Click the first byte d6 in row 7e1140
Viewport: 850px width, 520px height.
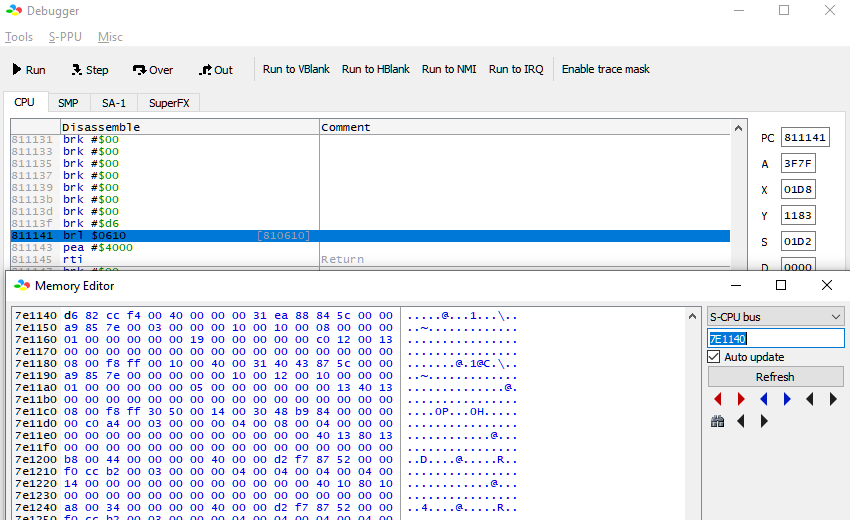pyautogui.click(x=71, y=316)
